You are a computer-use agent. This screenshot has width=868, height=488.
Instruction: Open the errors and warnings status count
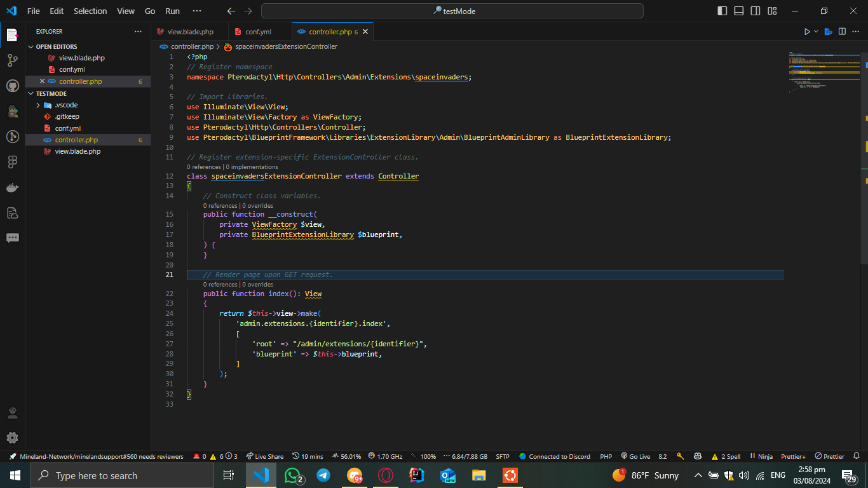point(215,456)
